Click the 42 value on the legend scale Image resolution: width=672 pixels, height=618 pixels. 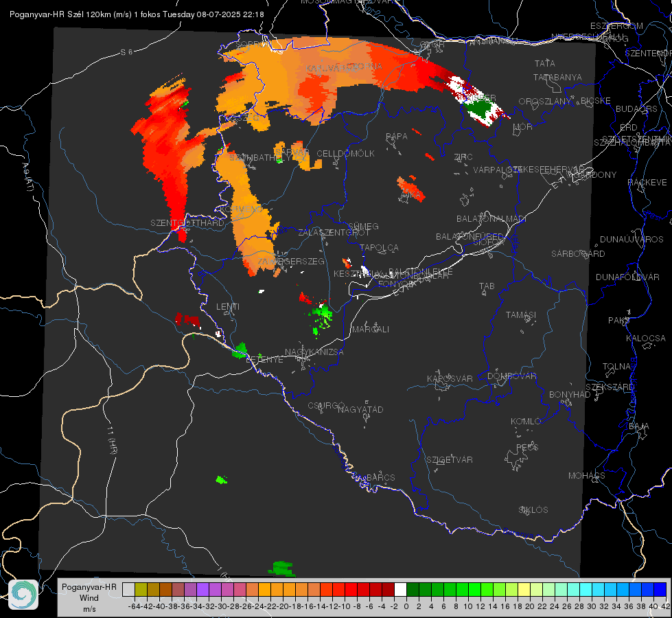coord(665,606)
